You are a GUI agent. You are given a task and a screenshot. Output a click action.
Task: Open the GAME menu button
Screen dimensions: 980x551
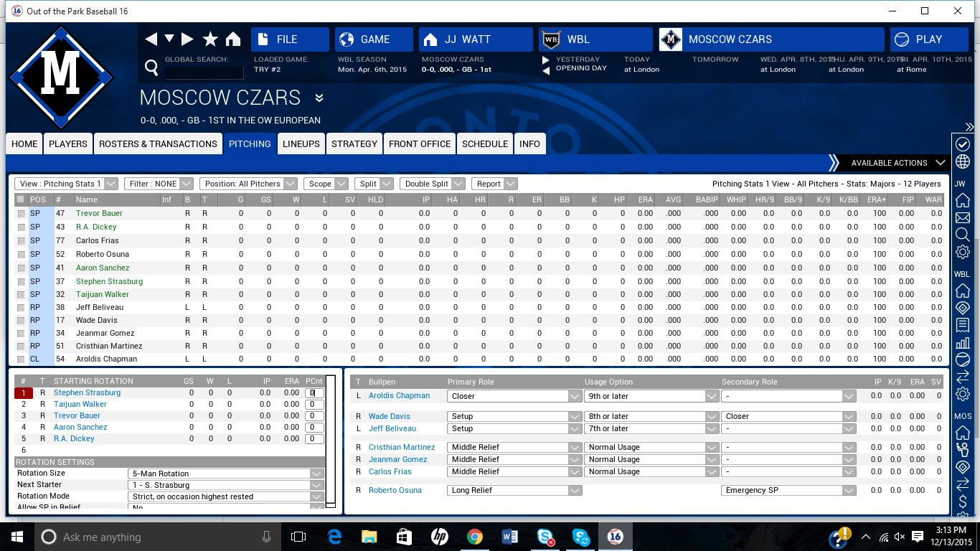click(374, 39)
